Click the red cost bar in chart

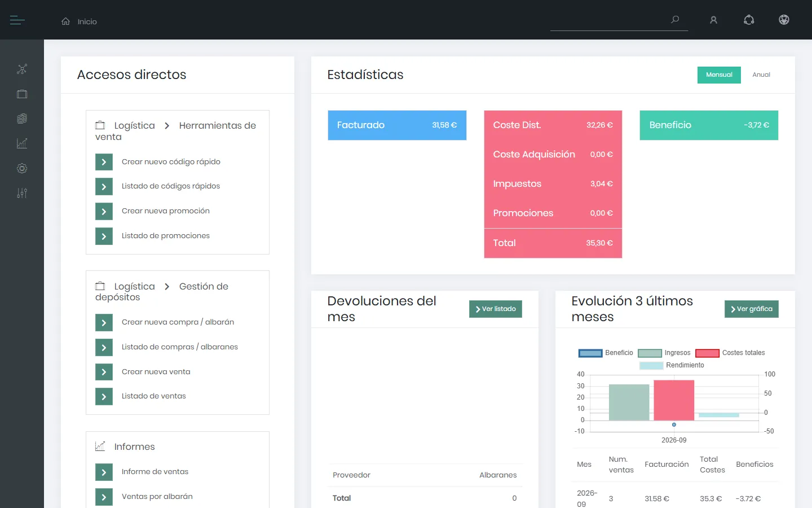coord(674,400)
